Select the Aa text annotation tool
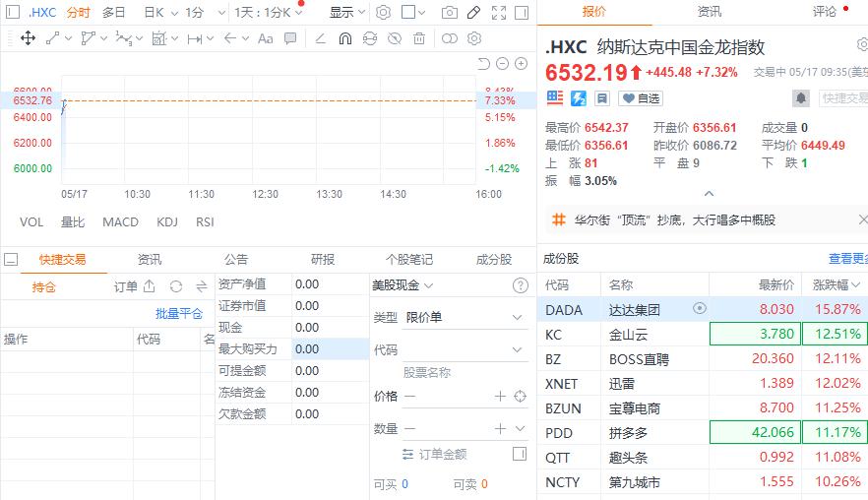Viewport: 868px width, 500px height. pyautogui.click(x=265, y=38)
